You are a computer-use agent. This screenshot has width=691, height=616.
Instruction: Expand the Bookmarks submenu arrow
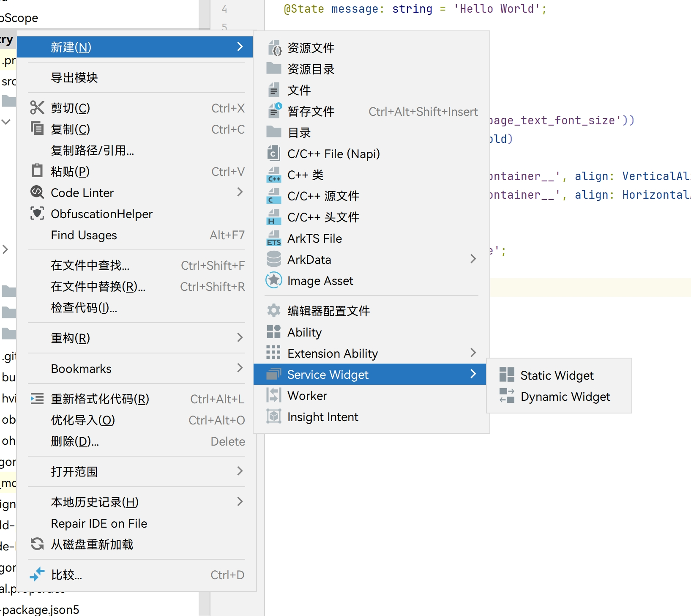[240, 368]
